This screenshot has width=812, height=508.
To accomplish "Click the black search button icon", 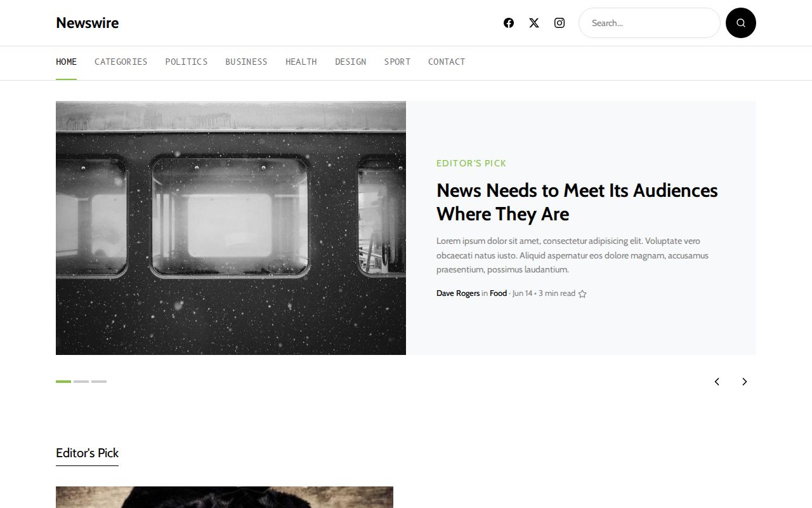I will [741, 23].
